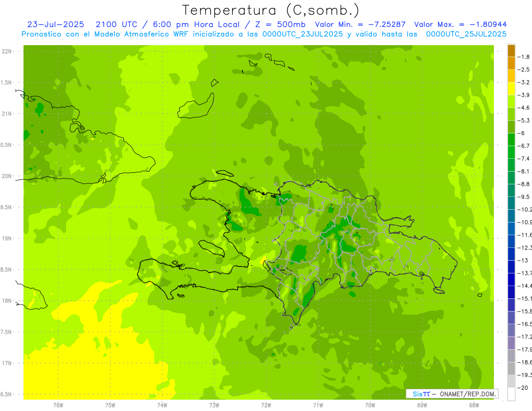Select the date text '23-Jul-2025'

coord(55,24)
